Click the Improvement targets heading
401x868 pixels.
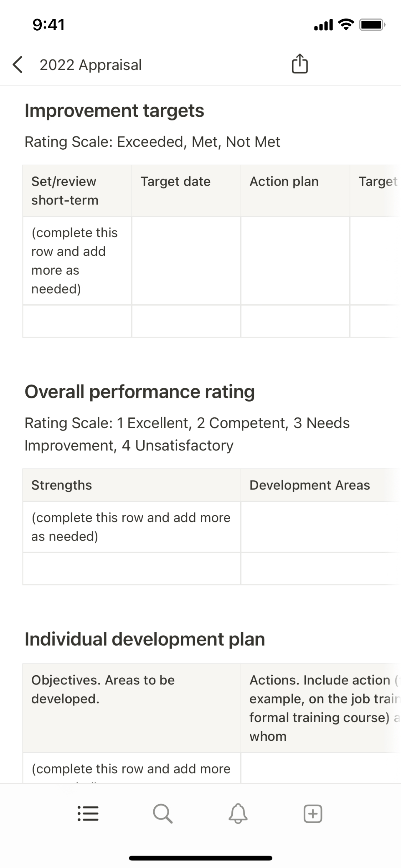pyautogui.click(x=114, y=110)
